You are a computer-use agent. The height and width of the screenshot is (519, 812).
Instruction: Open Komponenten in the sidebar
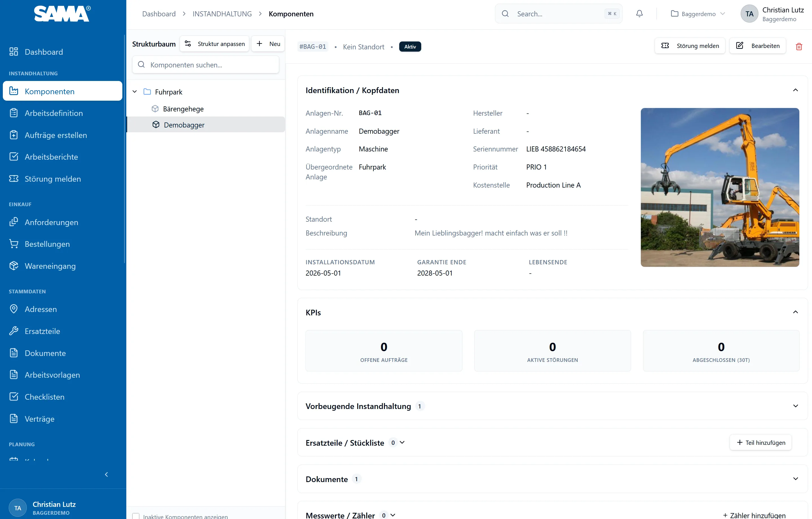62,91
